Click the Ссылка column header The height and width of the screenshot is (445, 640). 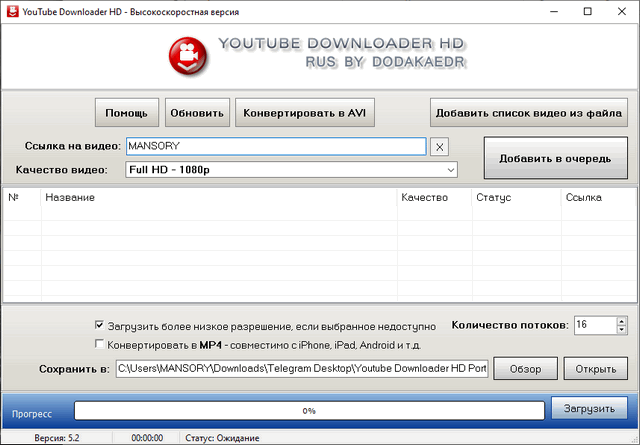[x=599, y=198]
